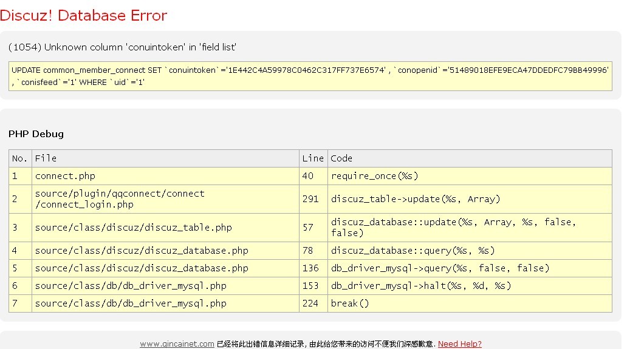The width and height of the screenshot is (644, 349).
Task: Click the require_once(%s) code cell
Action: click(x=470, y=176)
